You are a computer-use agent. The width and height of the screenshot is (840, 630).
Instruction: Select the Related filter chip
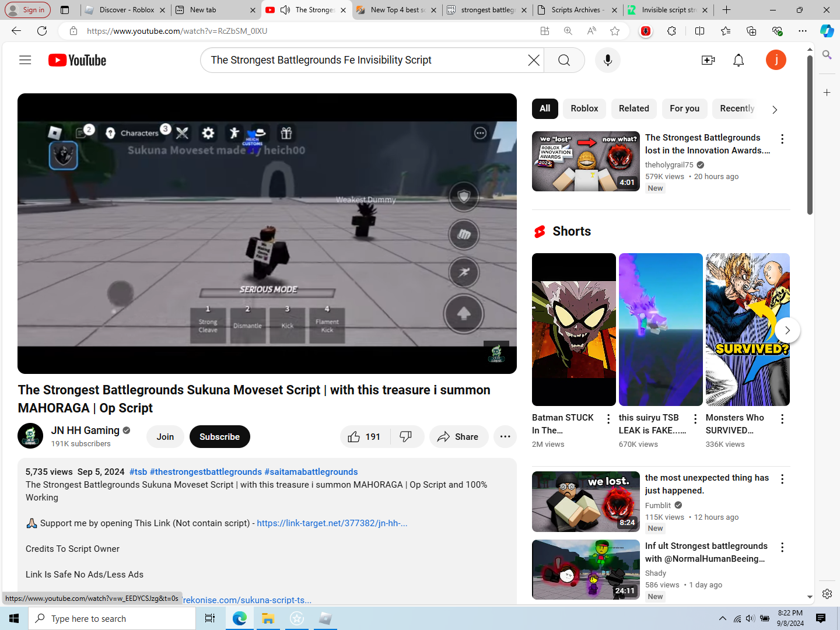633,108
